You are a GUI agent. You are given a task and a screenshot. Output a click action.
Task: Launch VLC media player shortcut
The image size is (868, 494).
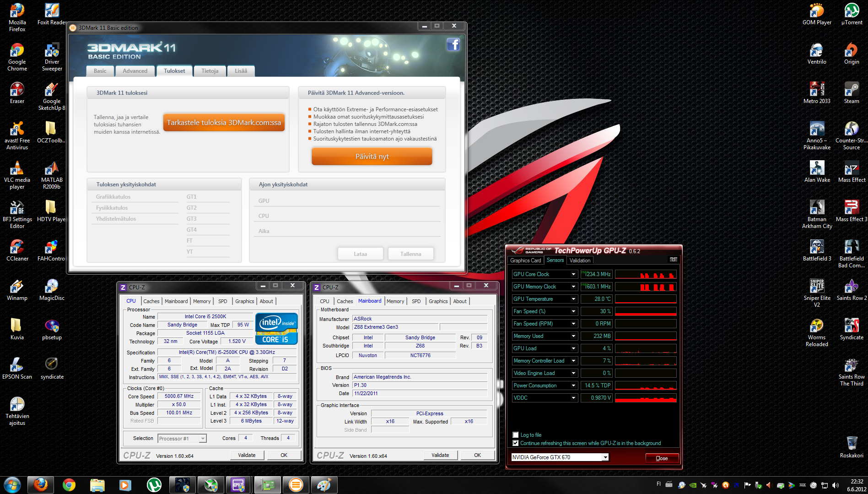(17, 175)
